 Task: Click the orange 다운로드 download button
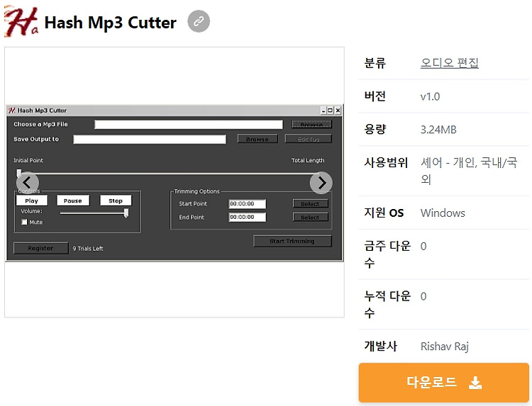444,383
